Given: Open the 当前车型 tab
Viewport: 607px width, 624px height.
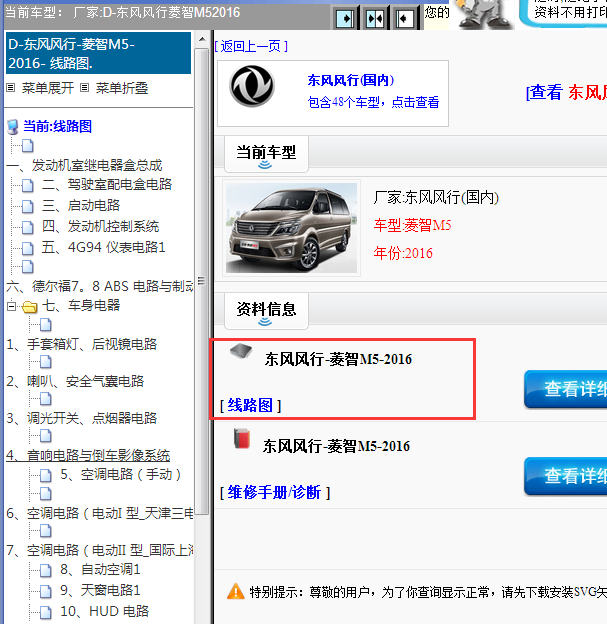Looking at the screenshot, I should point(266,154).
